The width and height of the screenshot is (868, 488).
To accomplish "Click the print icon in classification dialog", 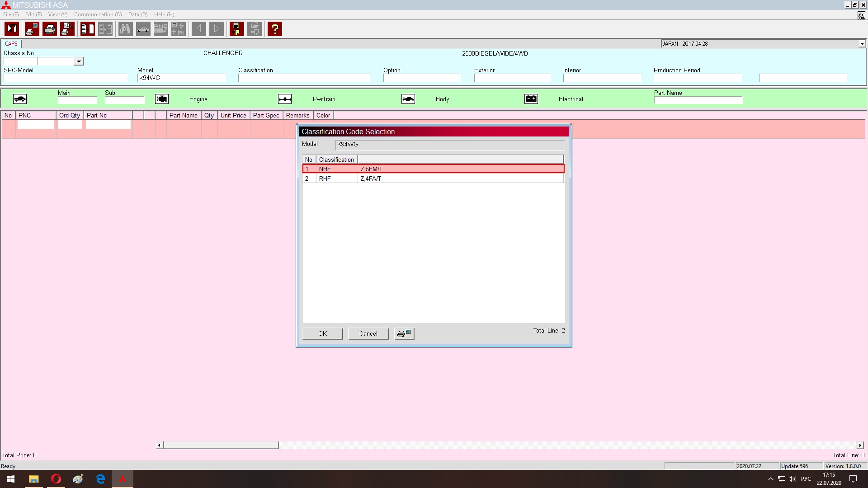I will click(x=404, y=333).
